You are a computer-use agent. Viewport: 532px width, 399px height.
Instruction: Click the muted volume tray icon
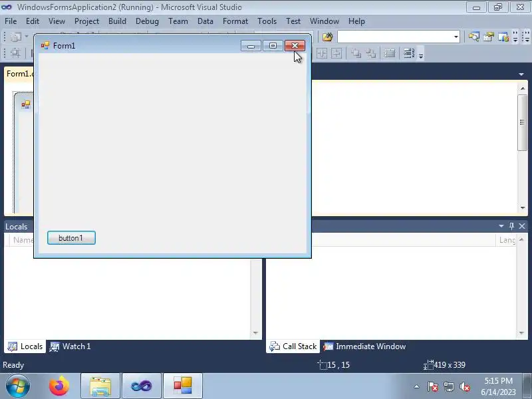pyautogui.click(x=465, y=386)
